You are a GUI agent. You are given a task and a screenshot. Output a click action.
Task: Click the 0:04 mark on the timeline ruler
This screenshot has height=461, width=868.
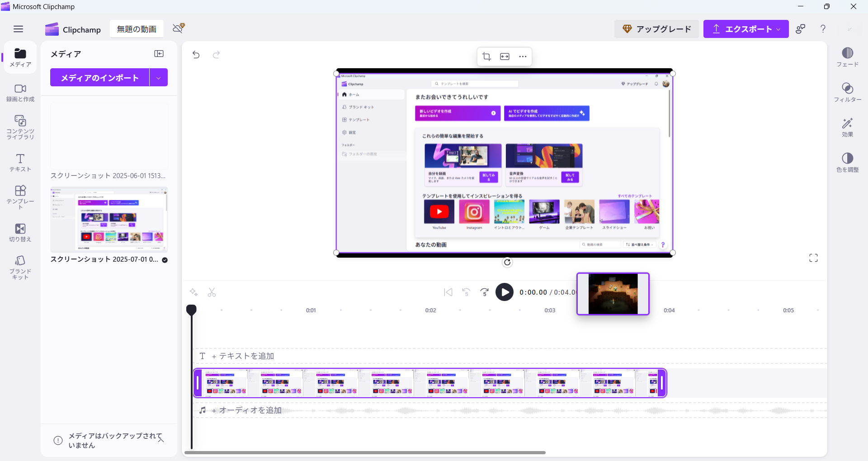point(669,310)
